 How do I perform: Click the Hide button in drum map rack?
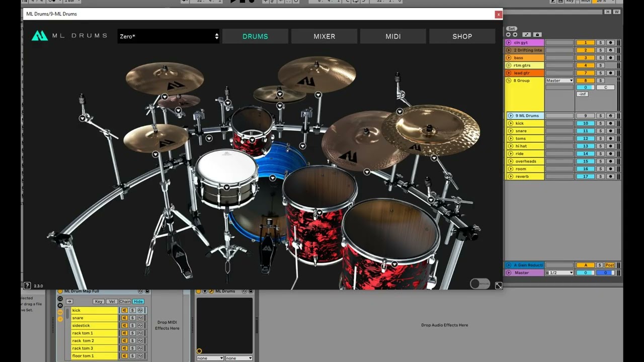(x=138, y=302)
